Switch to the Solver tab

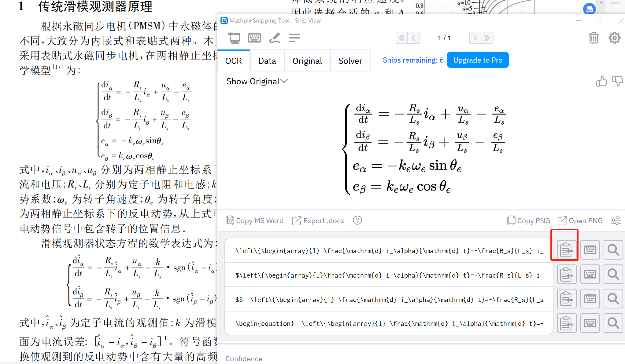pos(350,61)
